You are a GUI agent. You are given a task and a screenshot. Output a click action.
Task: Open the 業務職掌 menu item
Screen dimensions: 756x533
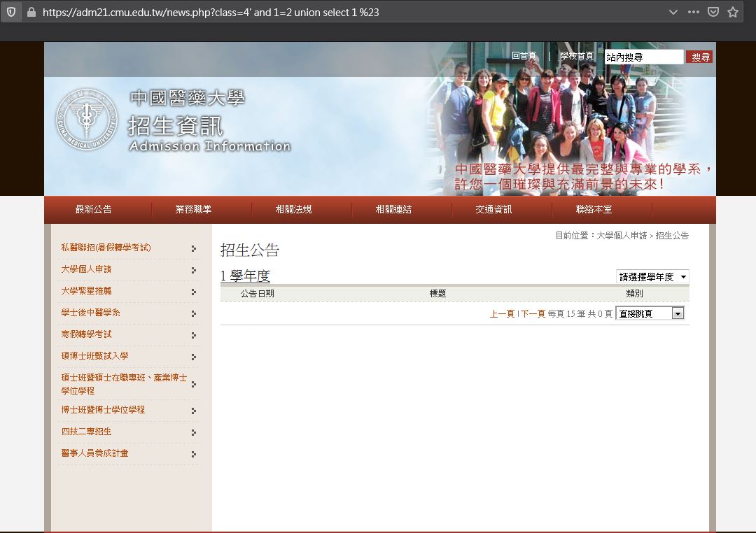point(193,209)
